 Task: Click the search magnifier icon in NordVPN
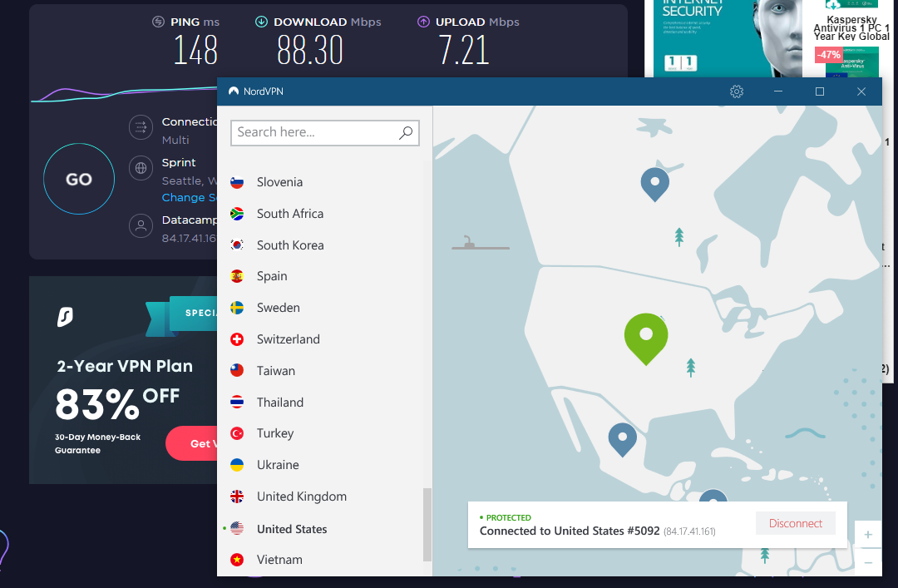coord(406,133)
